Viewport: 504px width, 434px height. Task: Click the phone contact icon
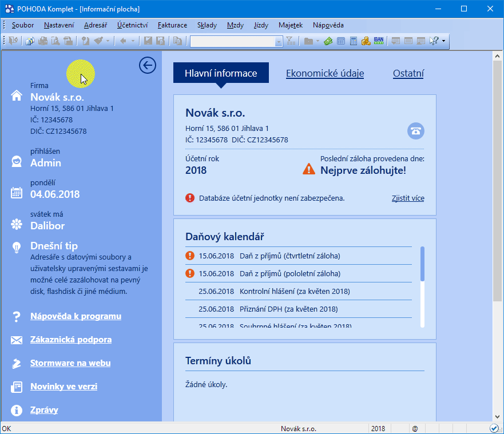coord(415,131)
